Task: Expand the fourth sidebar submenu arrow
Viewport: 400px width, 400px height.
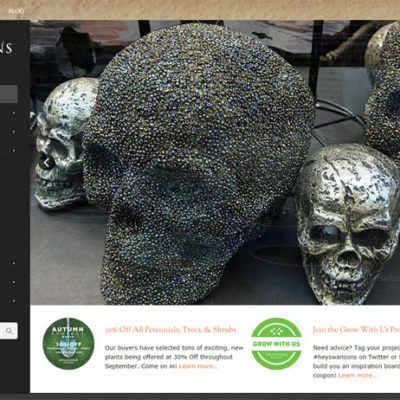Action: coord(14,263)
